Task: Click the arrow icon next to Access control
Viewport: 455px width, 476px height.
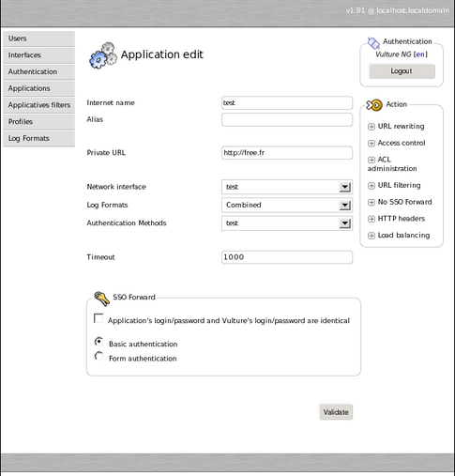Action: pos(372,144)
